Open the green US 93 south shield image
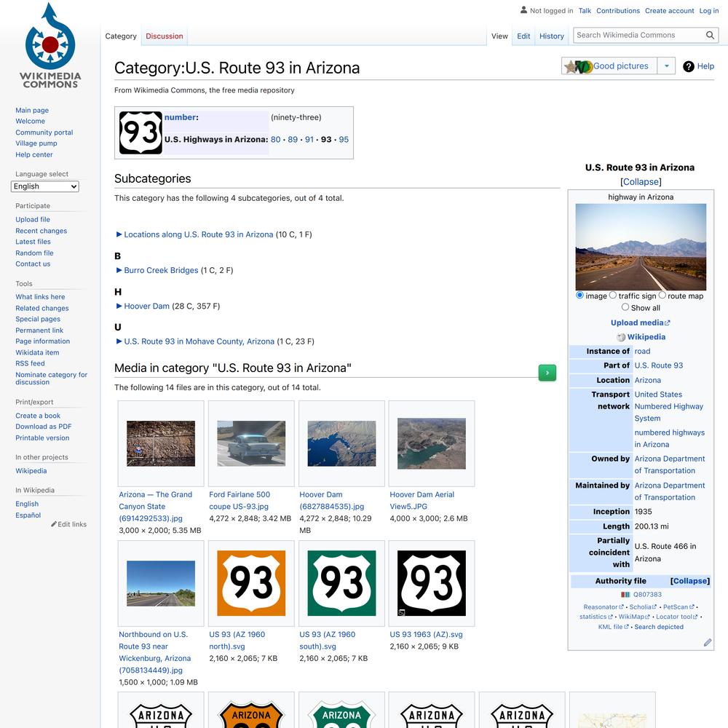728x728 pixels. coord(341,583)
